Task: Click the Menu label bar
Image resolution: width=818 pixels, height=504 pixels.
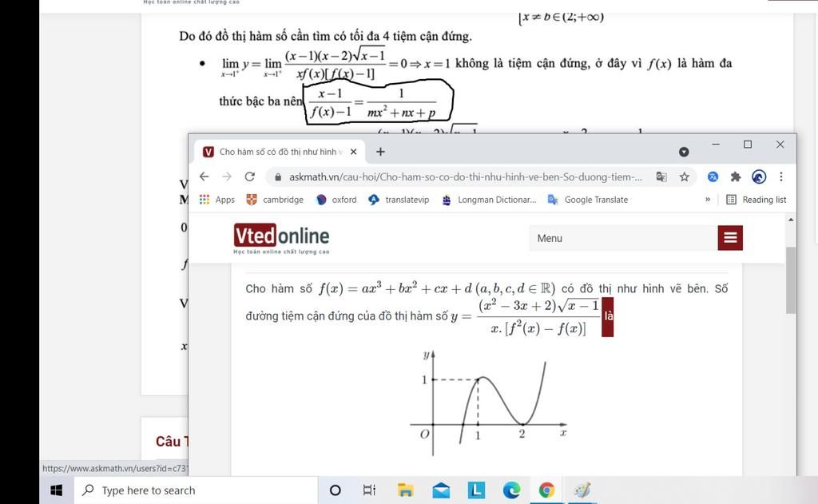Action: coord(623,238)
